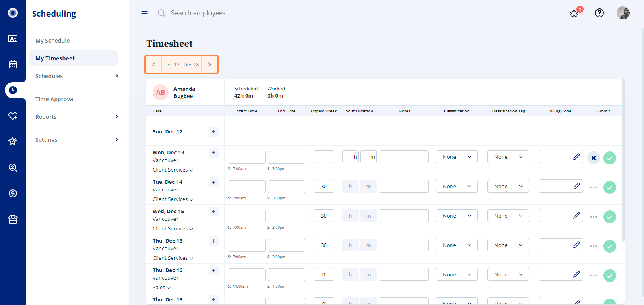Image resolution: width=644 pixels, height=305 pixels.
Task: Click the Scheduling heading
Action: (x=54, y=13)
